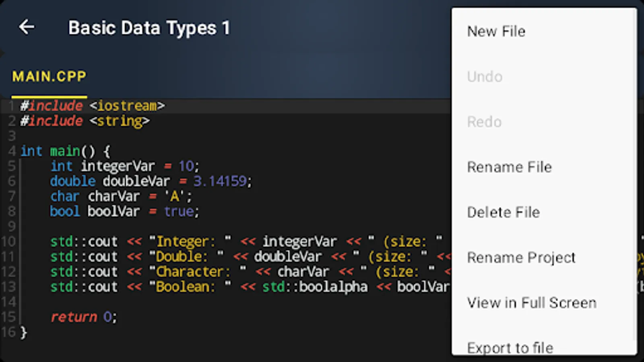Delete the current file
Image resolution: width=644 pixels, height=362 pixels.
click(x=504, y=212)
